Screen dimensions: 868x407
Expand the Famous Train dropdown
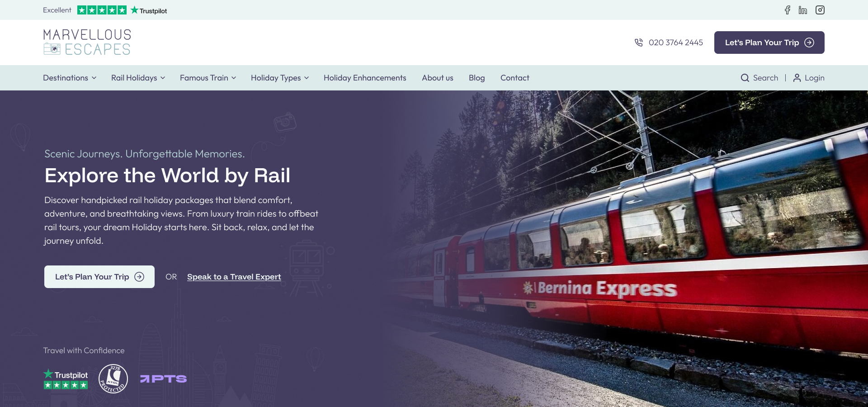coord(208,78)
